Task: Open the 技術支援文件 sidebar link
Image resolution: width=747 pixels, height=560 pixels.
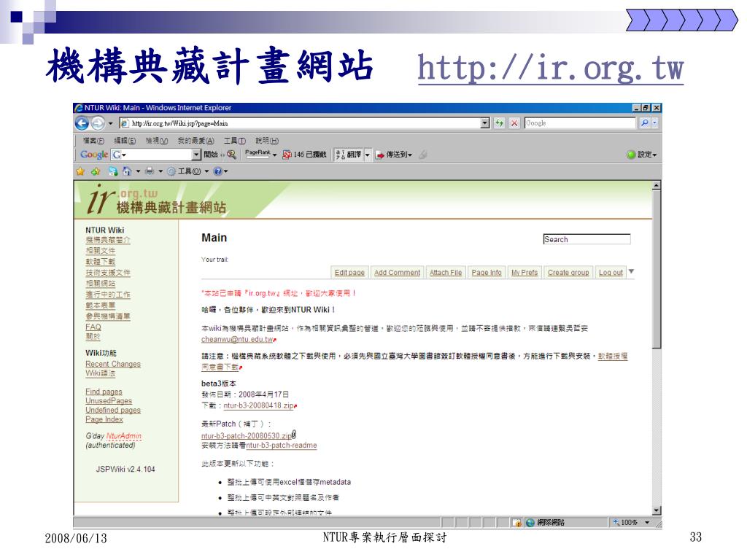Action: point(108,273)
